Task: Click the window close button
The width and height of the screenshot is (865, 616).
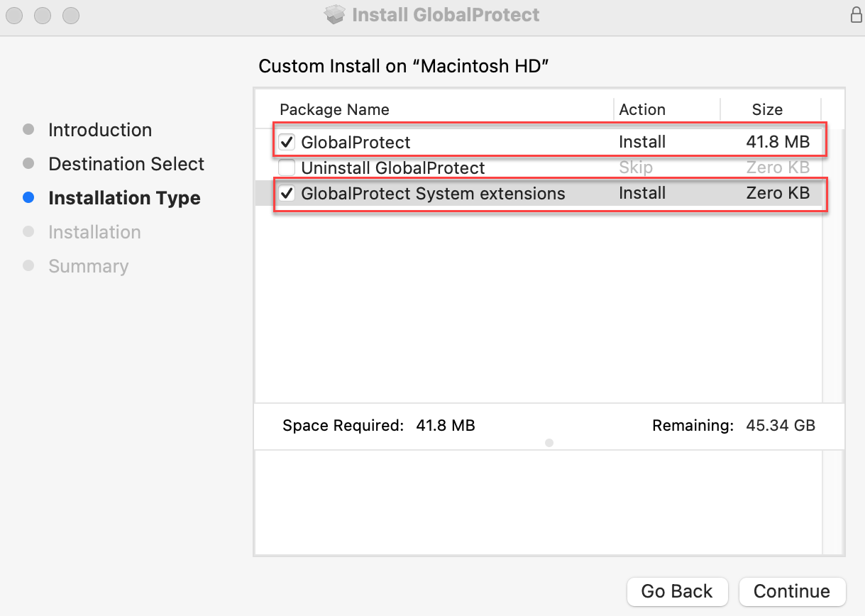Action: (x=14, y=14)
